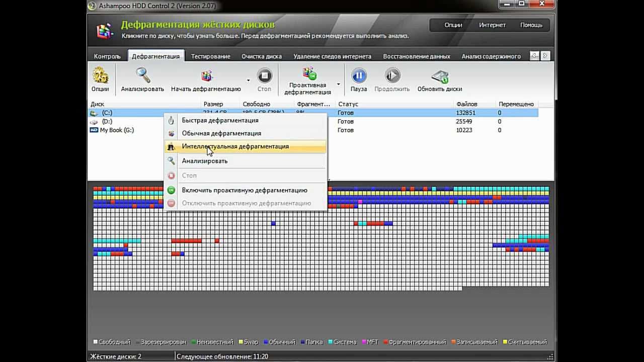
Task: Click the D: drive icon
Action: [94, 122]
